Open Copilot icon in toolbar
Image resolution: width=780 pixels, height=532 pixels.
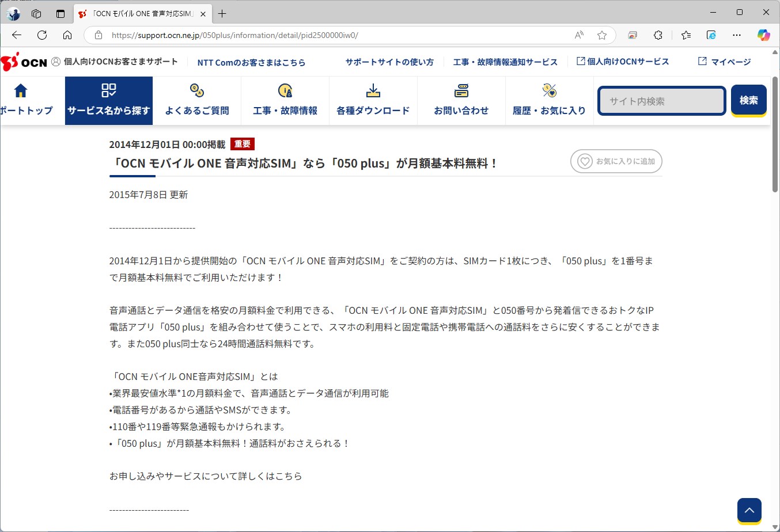[764, 35]
